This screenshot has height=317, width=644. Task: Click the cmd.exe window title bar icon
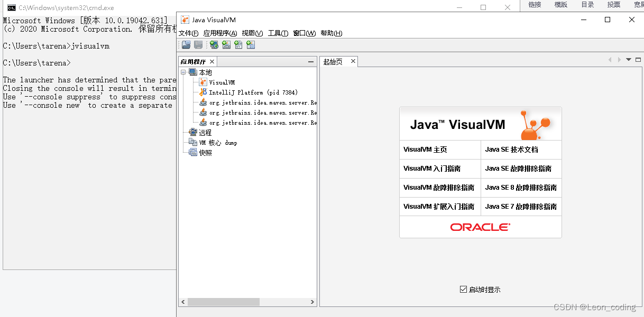11,8
